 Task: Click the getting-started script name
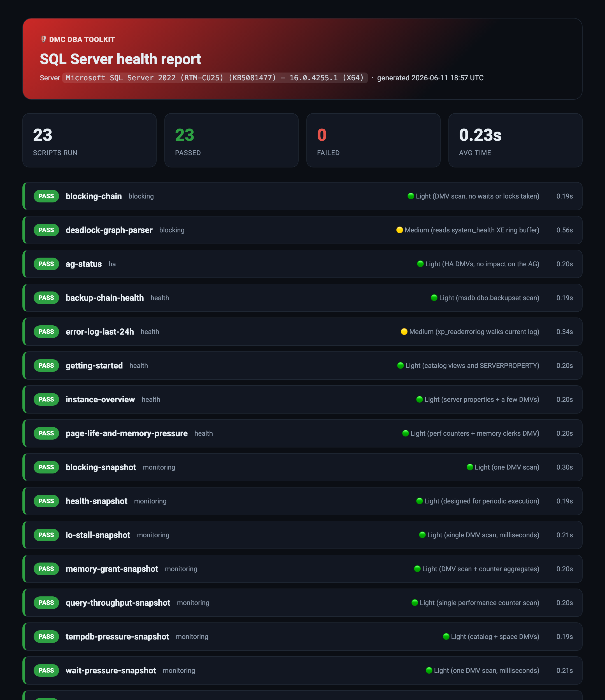[x=94, y=366]
